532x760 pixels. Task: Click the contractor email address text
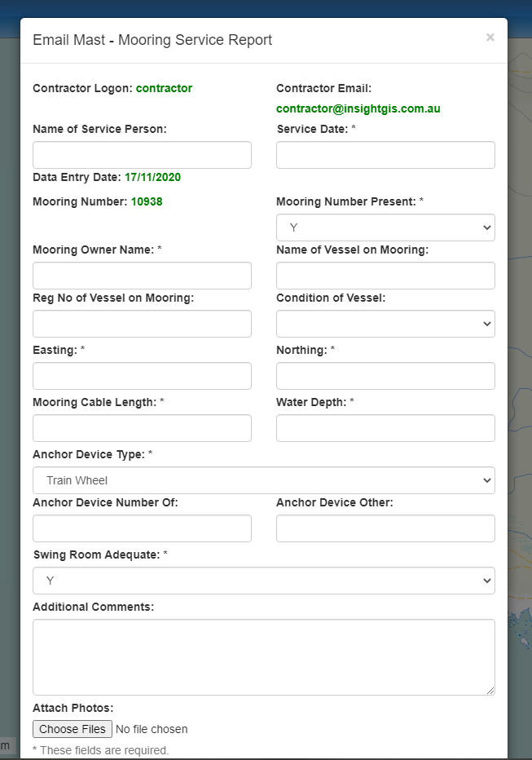(358, 108)
